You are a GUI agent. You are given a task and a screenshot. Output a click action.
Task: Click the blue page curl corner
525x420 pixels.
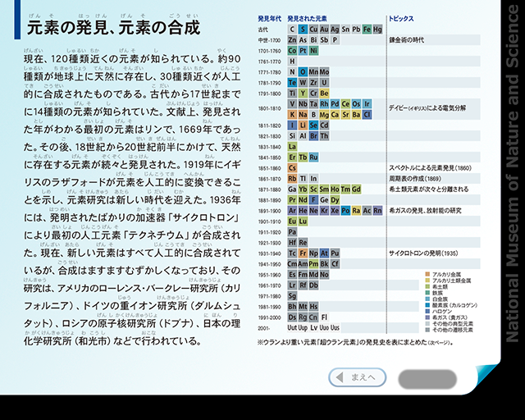point(487,377)
